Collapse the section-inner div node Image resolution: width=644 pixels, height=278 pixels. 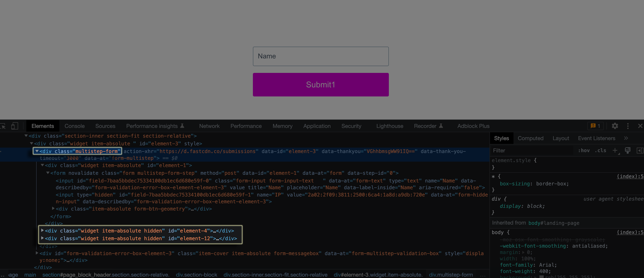point(26,136)
